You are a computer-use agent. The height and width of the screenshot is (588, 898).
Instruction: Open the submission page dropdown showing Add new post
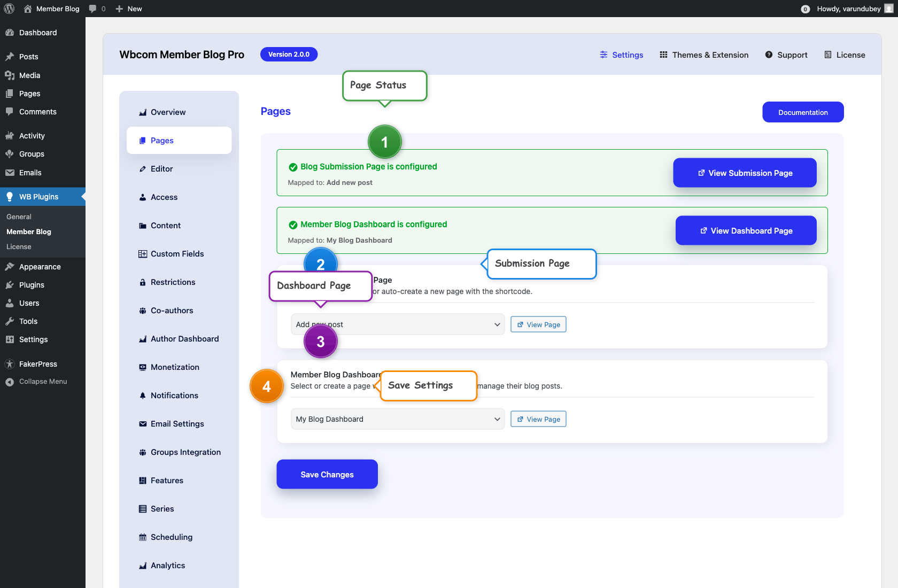tap(397, 324)
